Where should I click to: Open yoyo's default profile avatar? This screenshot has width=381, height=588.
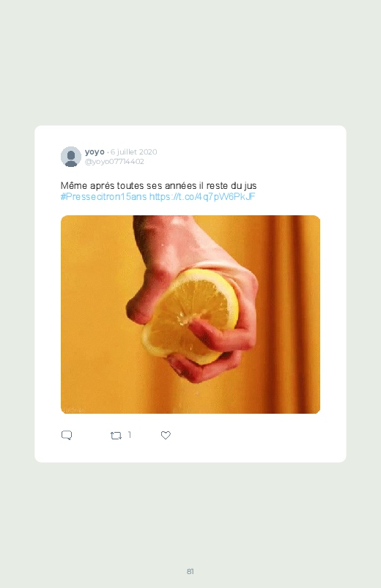click(71, 157)
